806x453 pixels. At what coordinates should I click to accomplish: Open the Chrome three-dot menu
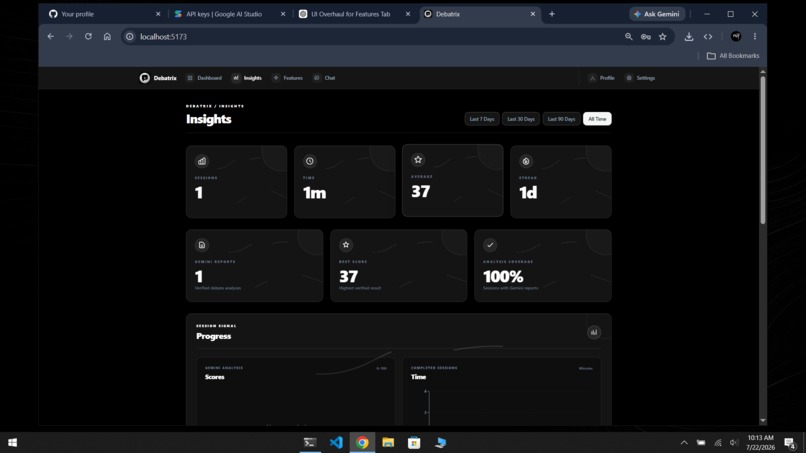(x=755, y=37)
